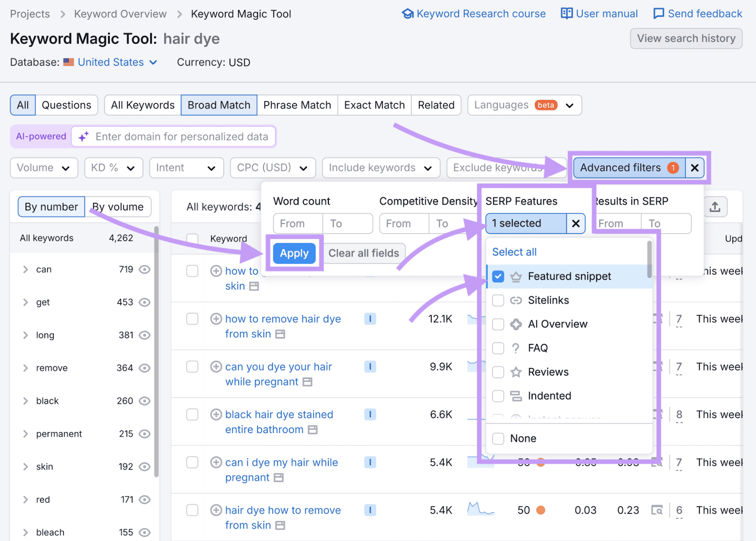
Task: Click plus icon beside 'can you dye your hair'
Action: pos(216,367)
